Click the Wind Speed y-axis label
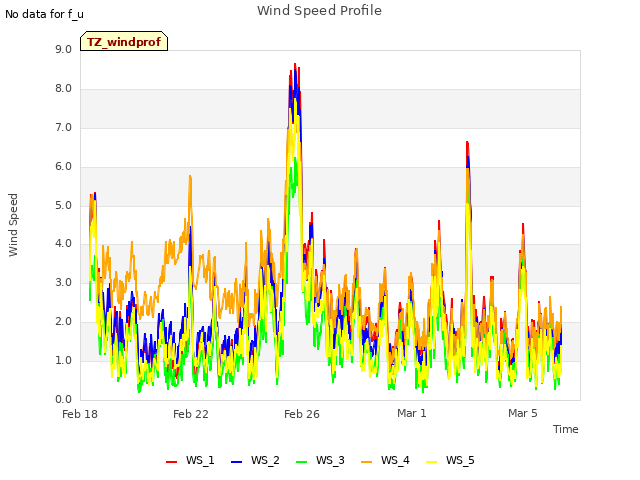 point(13,225)
